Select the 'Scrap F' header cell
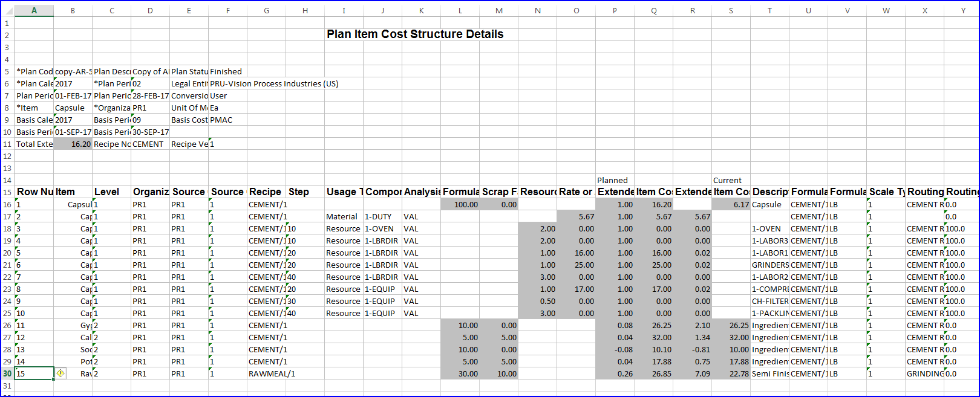 point(498,192)
